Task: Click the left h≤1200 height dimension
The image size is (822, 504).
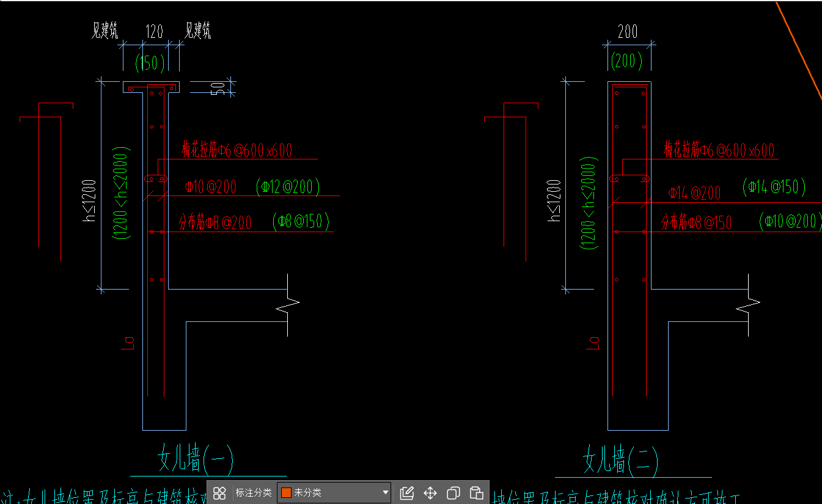Action: tap(90, 200)
